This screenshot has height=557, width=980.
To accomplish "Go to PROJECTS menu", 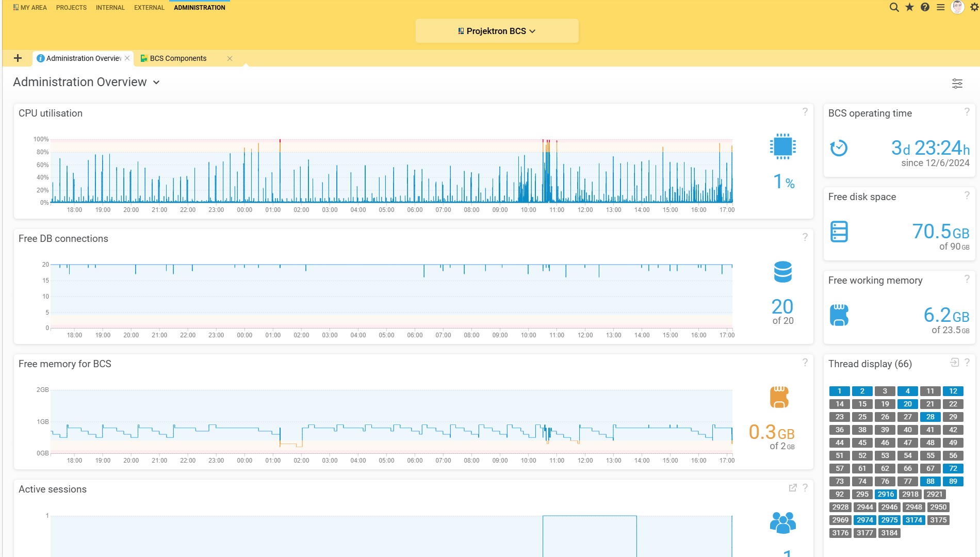I will tap(71, 8).
